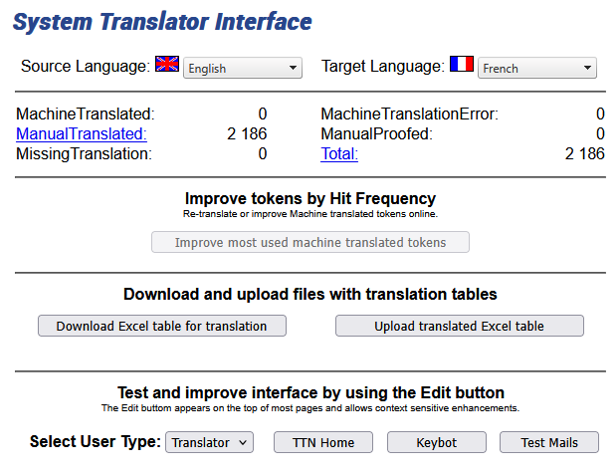Image resolution: width=616 pixels, height=464 pixels.
Task: Click Upload translated Excel table button
Action: coord(459,326)
